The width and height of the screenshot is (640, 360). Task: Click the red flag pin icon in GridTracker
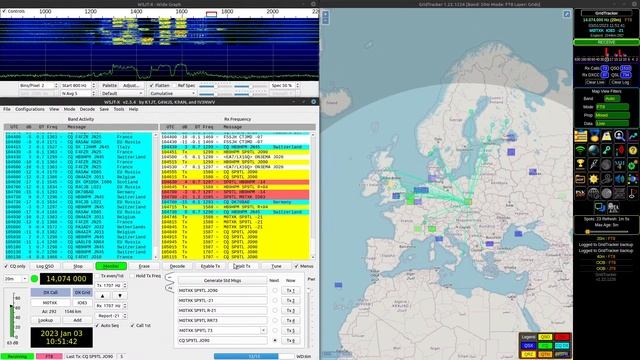pyautogui.click(x=633, y=193)
